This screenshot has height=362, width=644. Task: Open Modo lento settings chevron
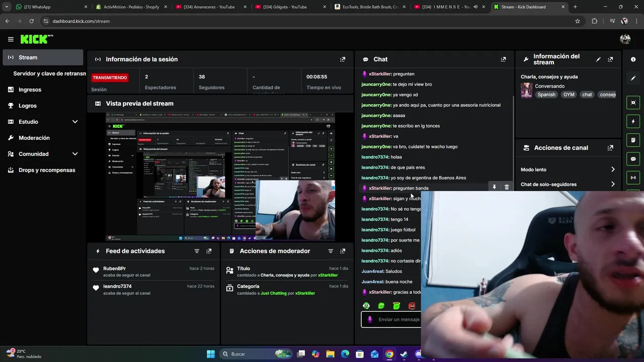pos(613,169)
